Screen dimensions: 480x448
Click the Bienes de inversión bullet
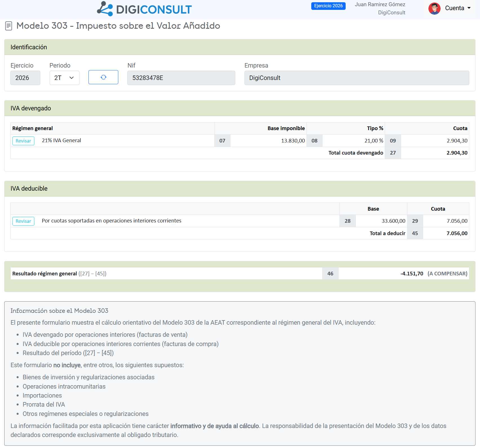[88, 377]
